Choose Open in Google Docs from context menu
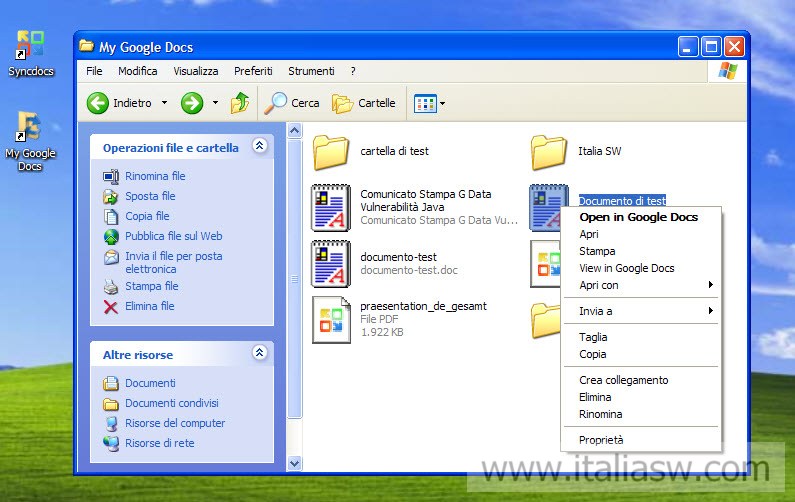The width and height of the screenshot is (795, 502). point(641,217)
